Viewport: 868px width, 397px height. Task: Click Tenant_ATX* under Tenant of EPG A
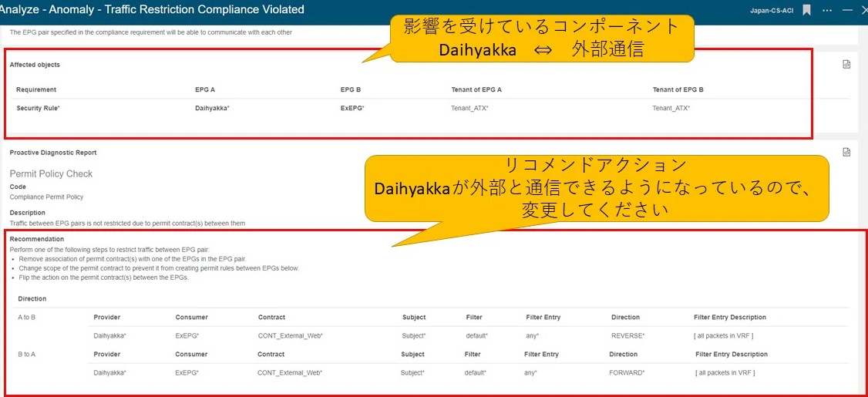tap(469, 108)
